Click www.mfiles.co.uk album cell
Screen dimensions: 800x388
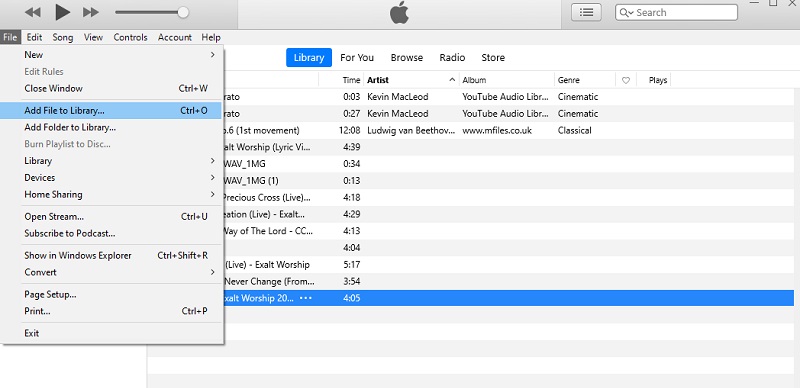[x=497, y=130]
